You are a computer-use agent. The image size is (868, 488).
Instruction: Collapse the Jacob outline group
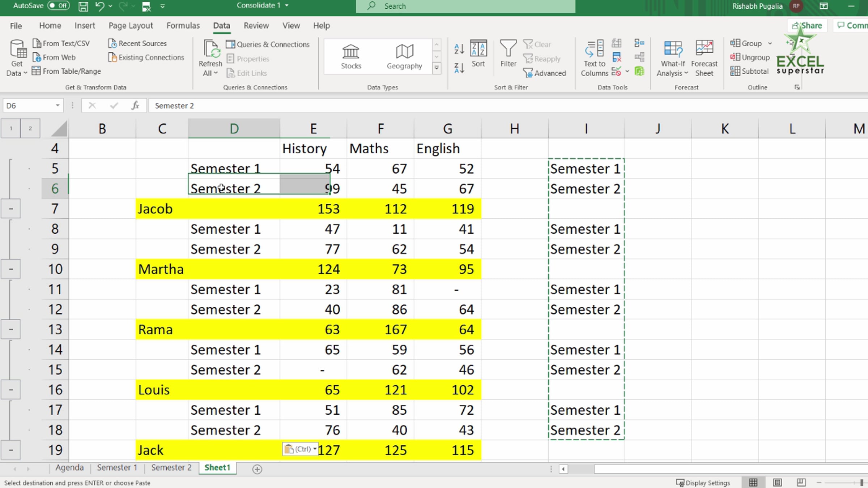[x=11, y=209]
